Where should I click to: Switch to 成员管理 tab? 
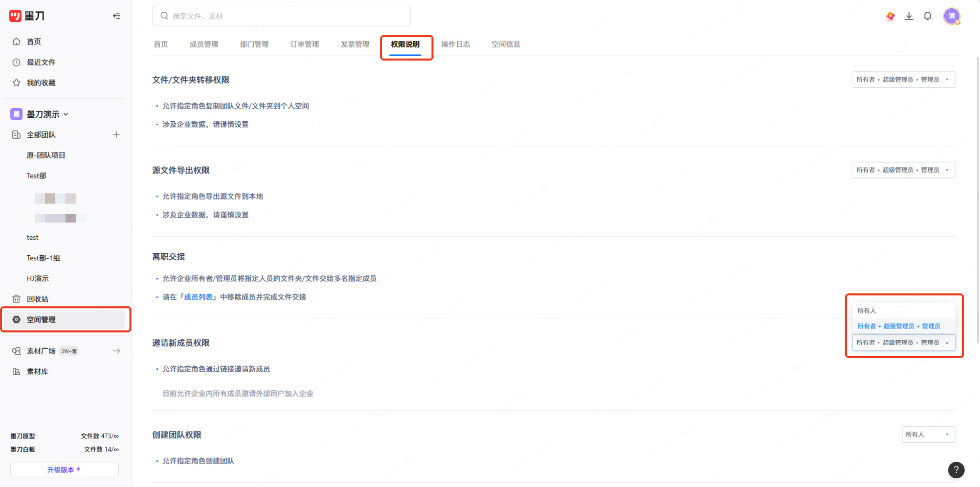tap(204, 45)
